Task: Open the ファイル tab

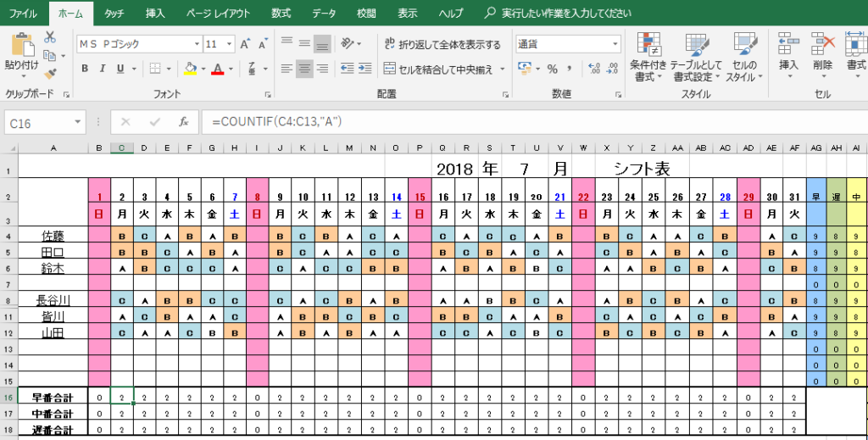Action: coord(23,13)
